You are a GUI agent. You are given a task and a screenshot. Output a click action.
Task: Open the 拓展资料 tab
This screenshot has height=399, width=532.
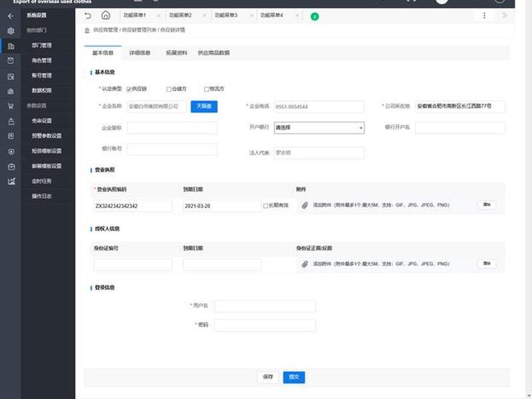pos(176,53)
